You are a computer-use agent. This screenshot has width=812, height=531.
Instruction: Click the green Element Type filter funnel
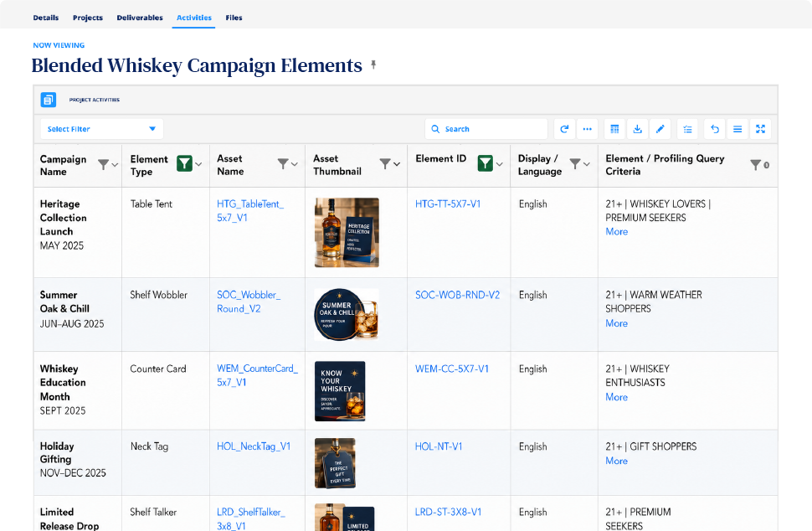click(x=184, y=163)
